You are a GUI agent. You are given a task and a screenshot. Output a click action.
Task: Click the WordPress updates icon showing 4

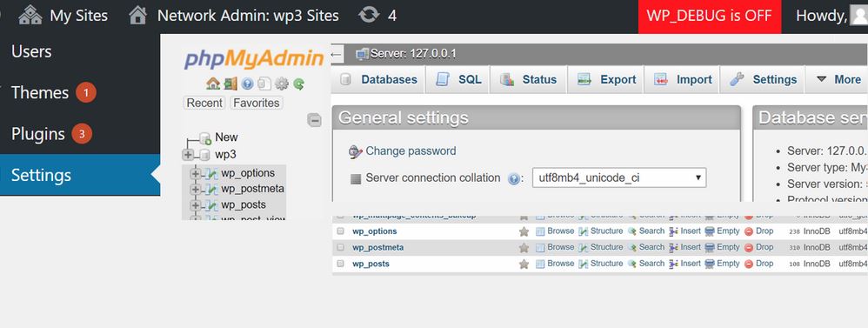369,15
